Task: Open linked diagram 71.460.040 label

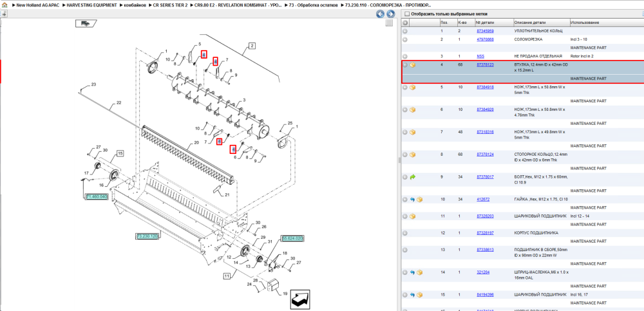Action: click(96, 197)
